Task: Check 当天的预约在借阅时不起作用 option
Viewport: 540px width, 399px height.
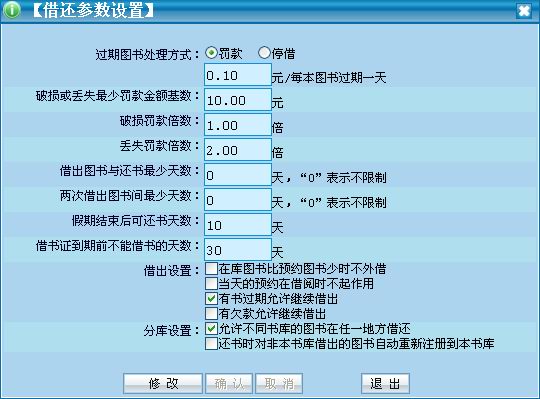Action: click(x=211, y=284)
